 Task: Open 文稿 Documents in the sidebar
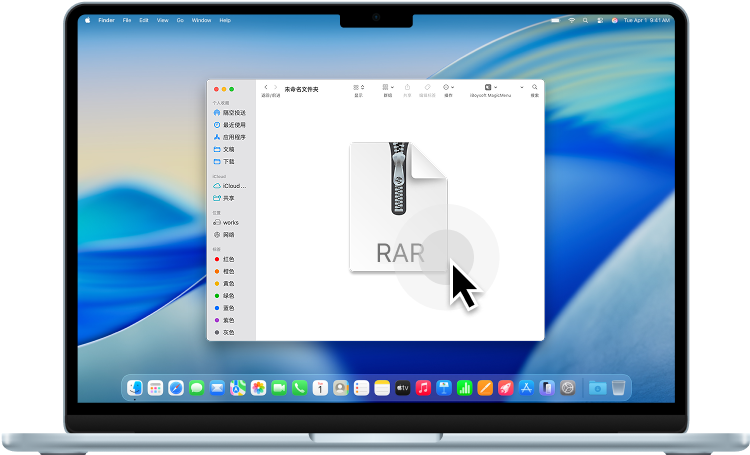coord(228,149)
